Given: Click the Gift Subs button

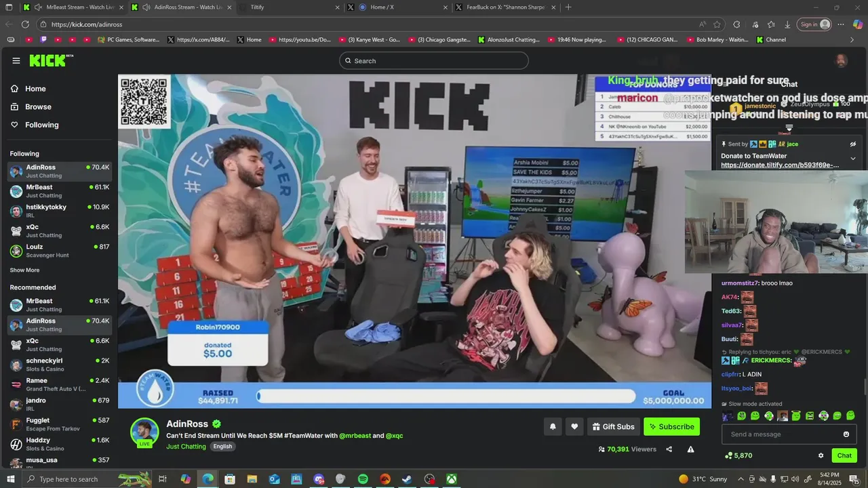Looking at the screenshot, I should 614,427.
